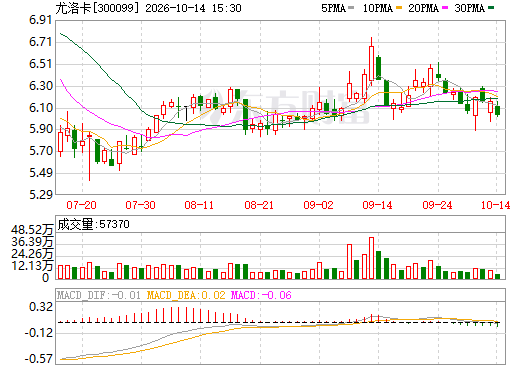Click the 08-11 date label

pyautogui.click(x=199, y=205)
